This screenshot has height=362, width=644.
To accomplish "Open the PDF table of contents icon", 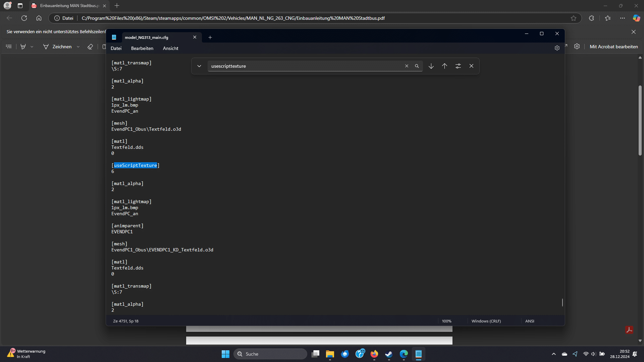I will click(x=9, y=47).
